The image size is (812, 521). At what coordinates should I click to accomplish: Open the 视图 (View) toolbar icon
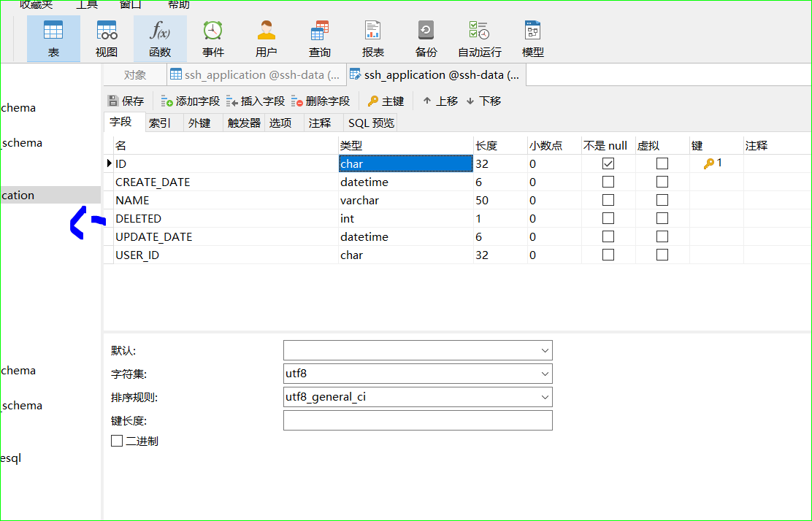[x=107, y=39]
